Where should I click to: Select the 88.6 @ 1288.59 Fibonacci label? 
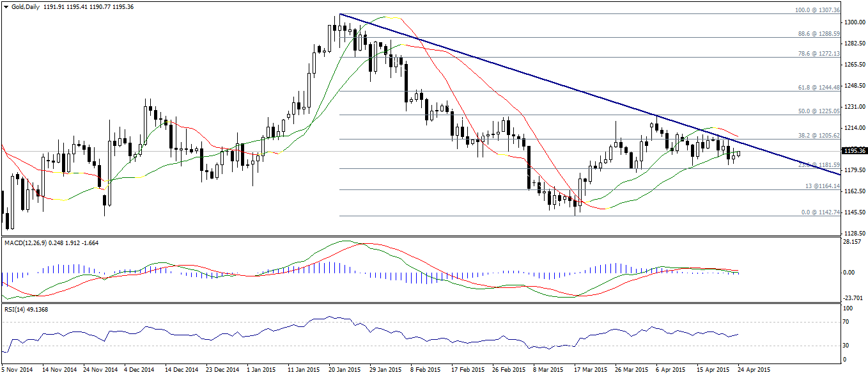coord(818,34)
